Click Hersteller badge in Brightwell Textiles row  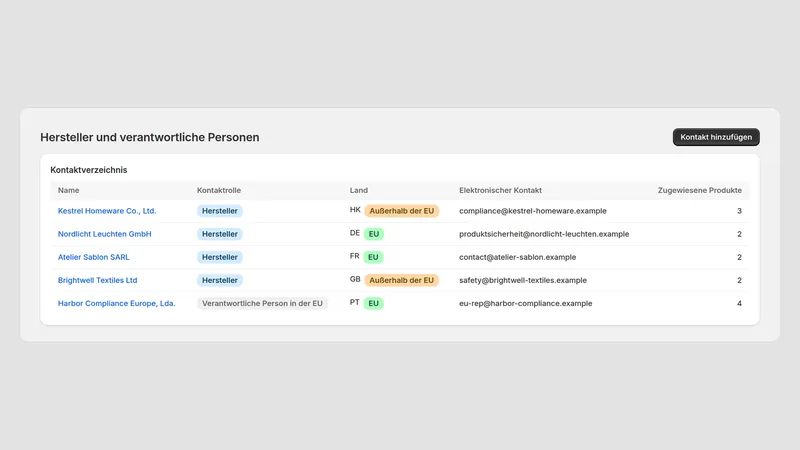[220, 280]
